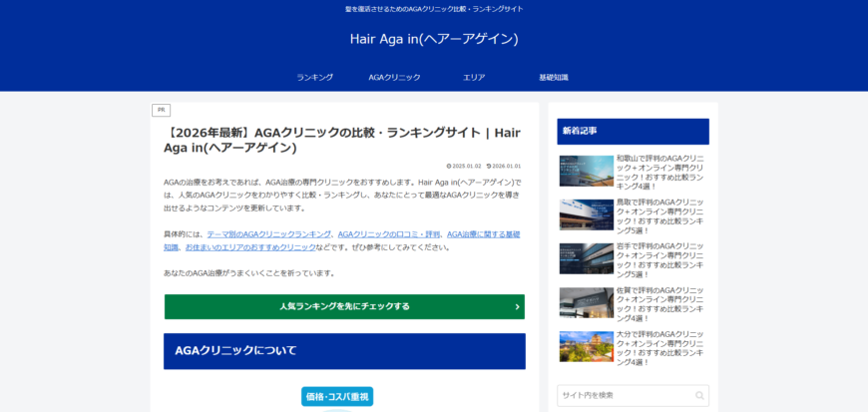Open the 鳥取 AGA clinic article thumbnail

587,214
